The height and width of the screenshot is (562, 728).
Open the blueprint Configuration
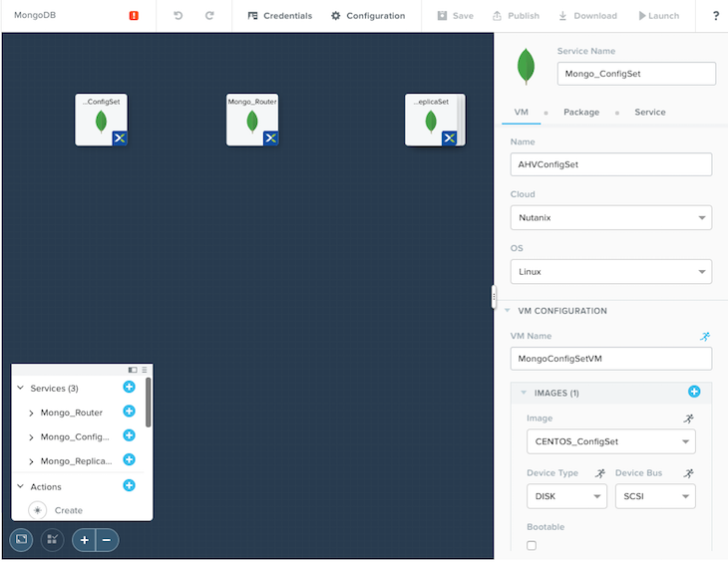pyautogui.click(x=368, y=16)
